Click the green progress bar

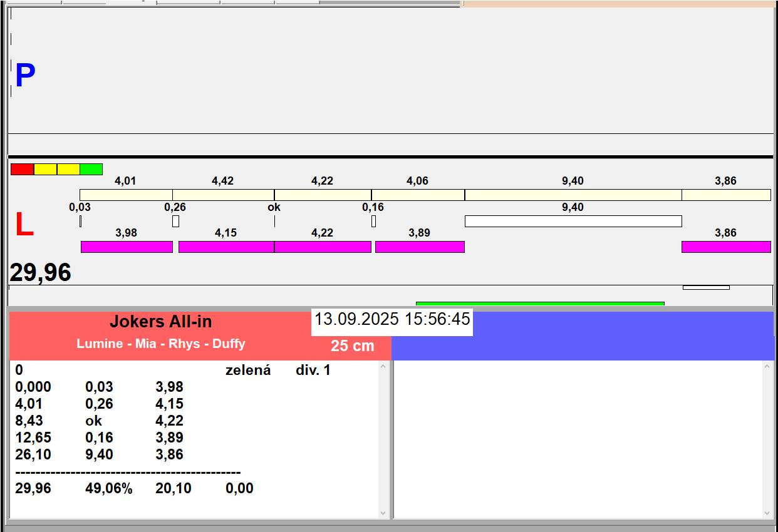coord(539,304)
